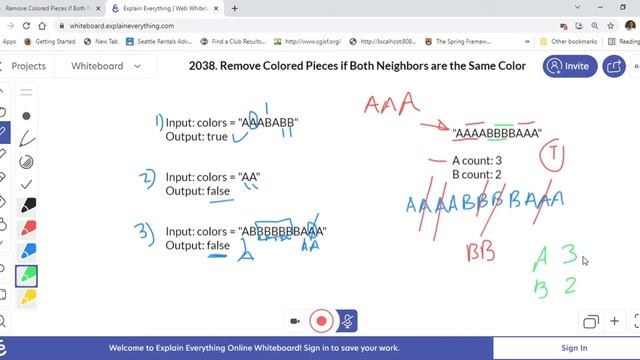This screenshot has height=360, width=640.
Task: Choose the round dot brush size
Action: (26, 116)
